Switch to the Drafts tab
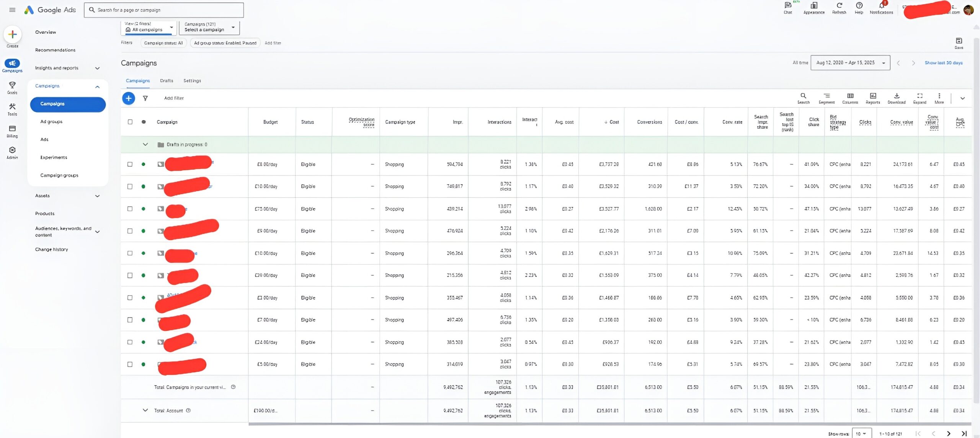 [x=167, y=81]
